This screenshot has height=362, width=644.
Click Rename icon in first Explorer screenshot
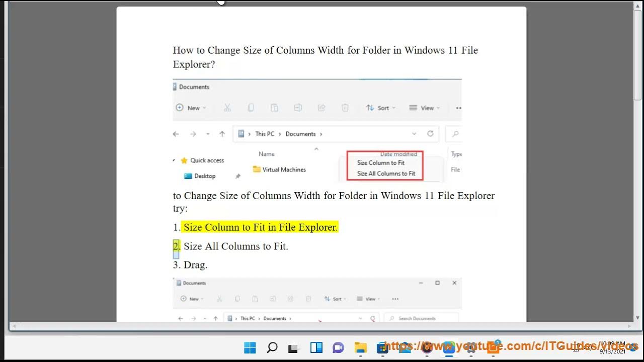point(298,108)
